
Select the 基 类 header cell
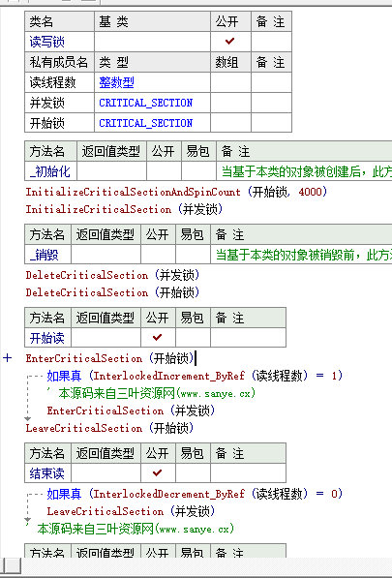click(x=152, y=21)
